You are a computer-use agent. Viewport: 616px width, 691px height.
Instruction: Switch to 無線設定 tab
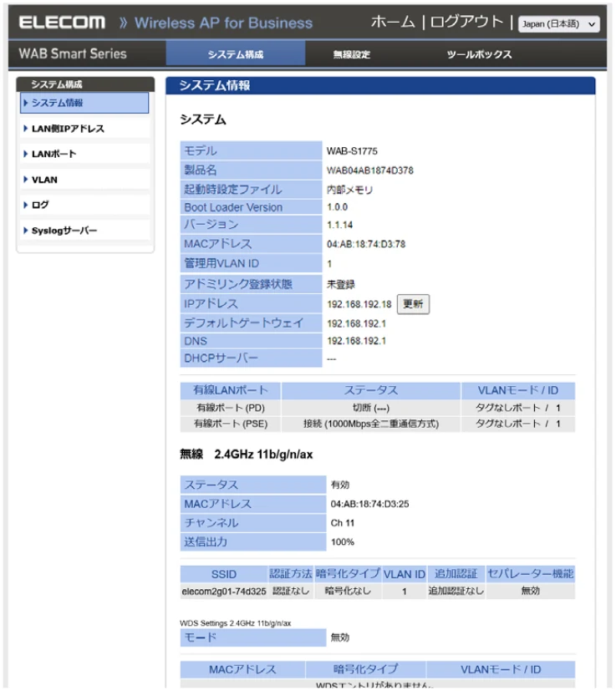point(351,54)
